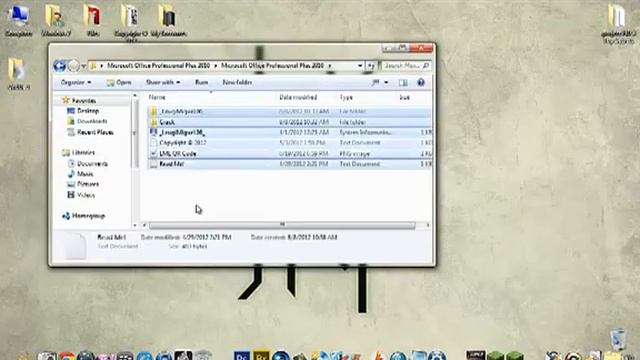This screenshot has height=360, width=640.
Task: Select the LougMiguel File folder row
Action: [289, 111]
